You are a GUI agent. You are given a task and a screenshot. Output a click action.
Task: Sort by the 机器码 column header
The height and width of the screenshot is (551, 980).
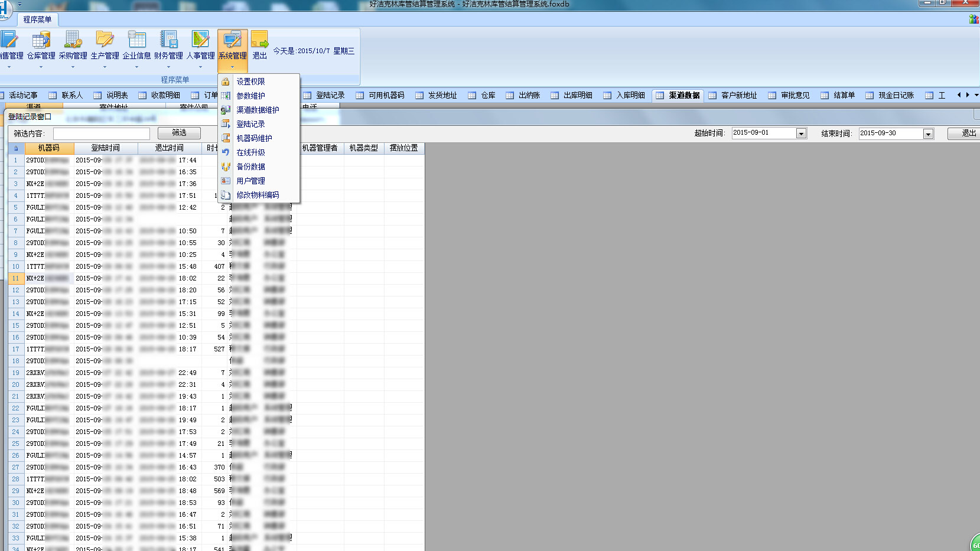click(x=48, y=148)
